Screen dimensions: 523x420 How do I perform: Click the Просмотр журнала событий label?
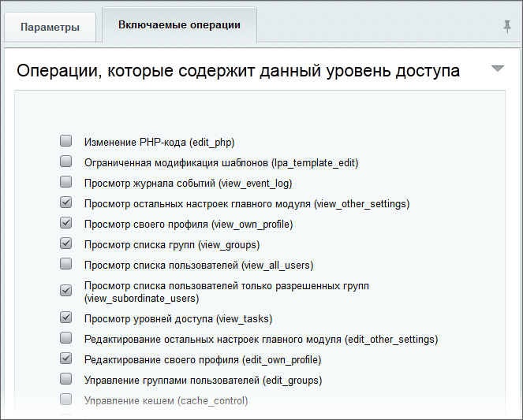point(188,184)
